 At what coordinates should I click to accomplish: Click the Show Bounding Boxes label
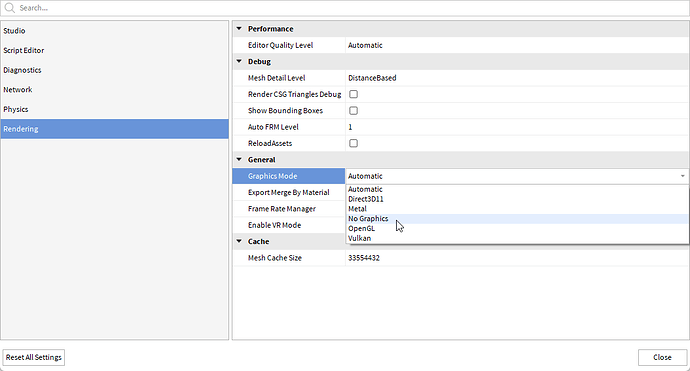point(285,110)
